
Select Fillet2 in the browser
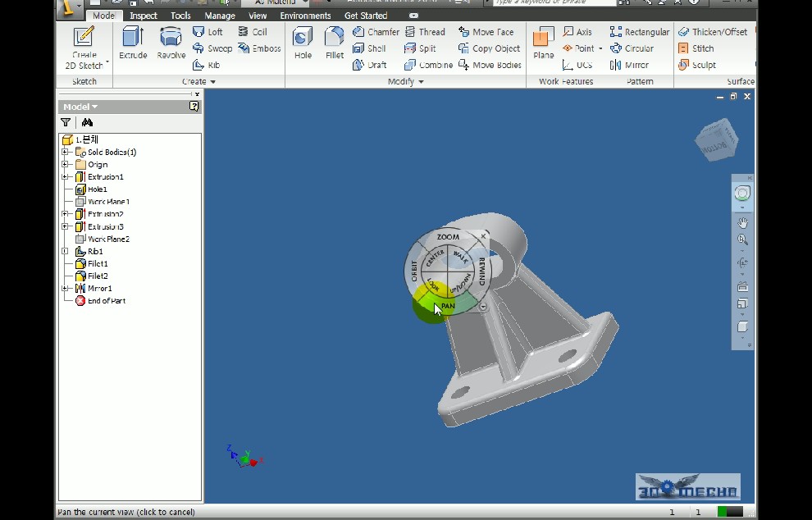tap(92, 276)
